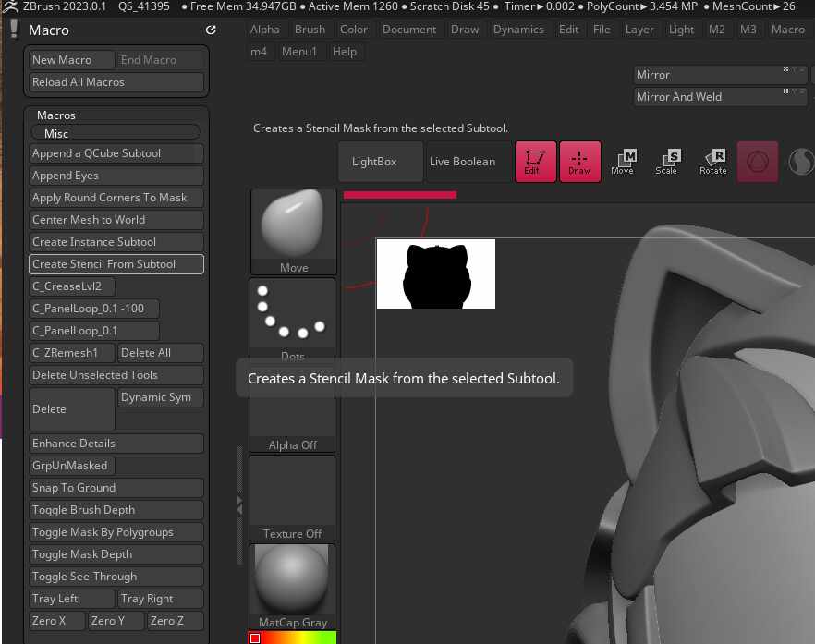Screen dimensions: 815x644
Task: Open the Color menu
Action: (353, 30)
